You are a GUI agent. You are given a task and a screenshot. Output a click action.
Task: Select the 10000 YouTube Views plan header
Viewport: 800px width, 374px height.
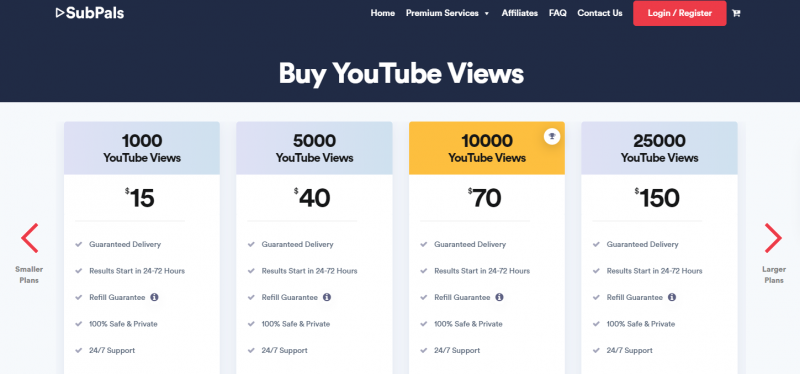point(487,148)
